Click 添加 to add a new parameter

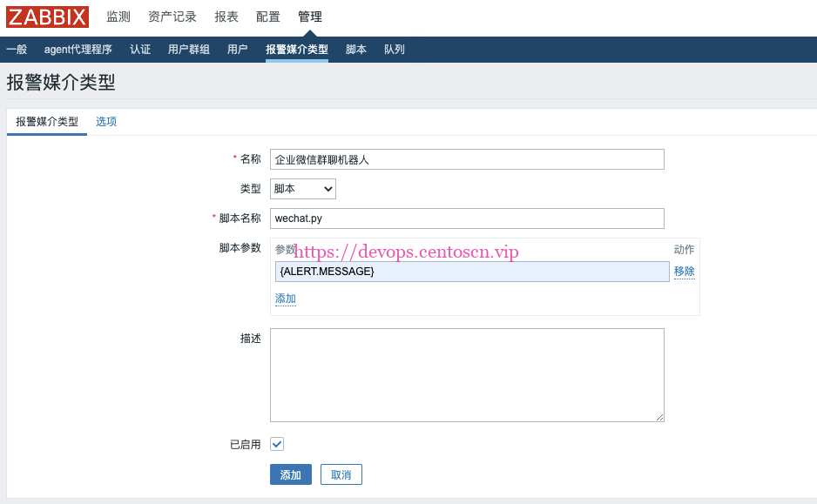[x=285, y=298]
